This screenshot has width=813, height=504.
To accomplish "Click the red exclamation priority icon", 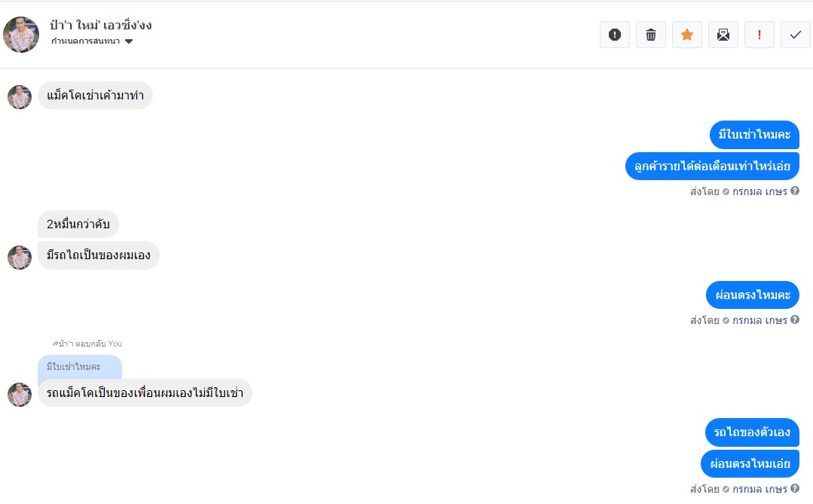I will pos(760,35).
